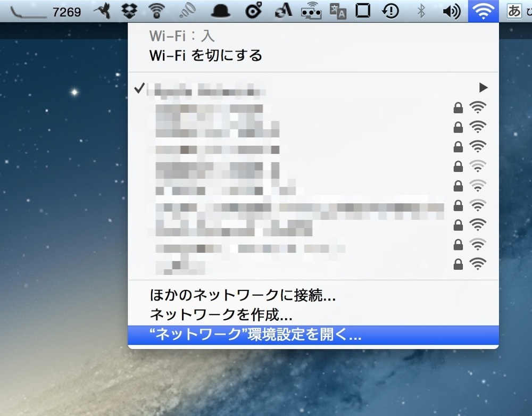Open the hummingbird menu bar icon
This screenshot has height=416, width=532.
103,11
